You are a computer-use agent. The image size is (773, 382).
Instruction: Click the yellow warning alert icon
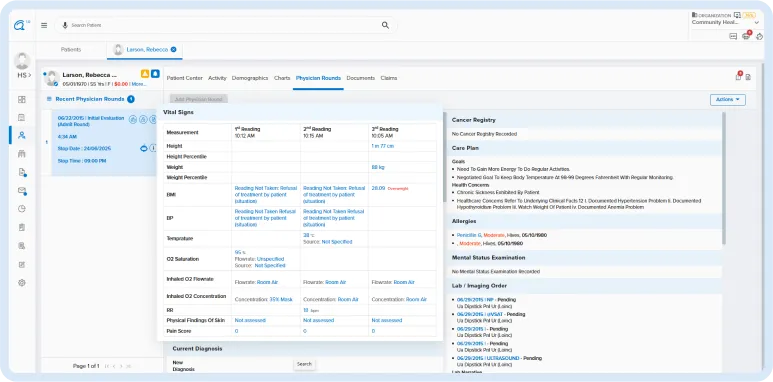145,74
